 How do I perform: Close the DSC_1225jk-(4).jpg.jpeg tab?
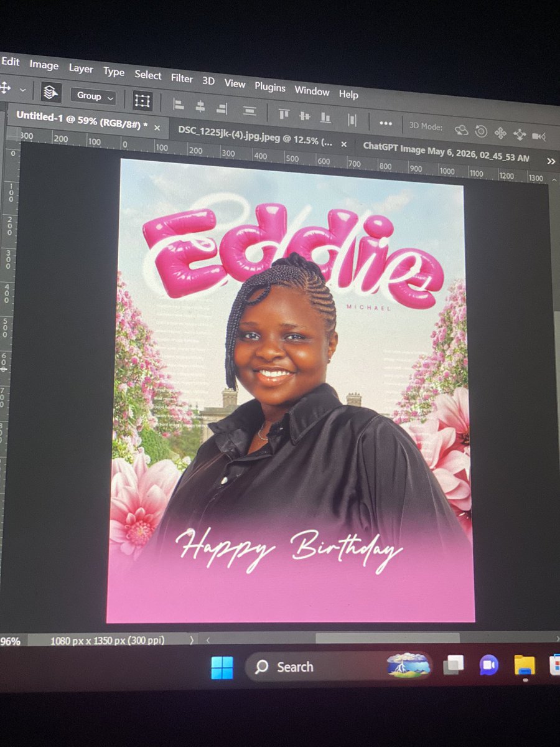coord(343,144)
